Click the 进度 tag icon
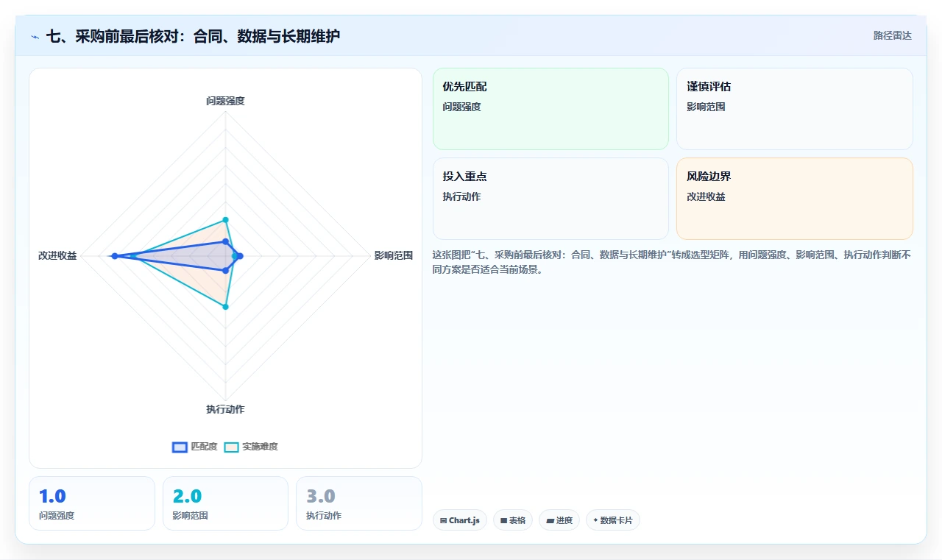This screenshot has height=560, width=942. tap(550, 520)
